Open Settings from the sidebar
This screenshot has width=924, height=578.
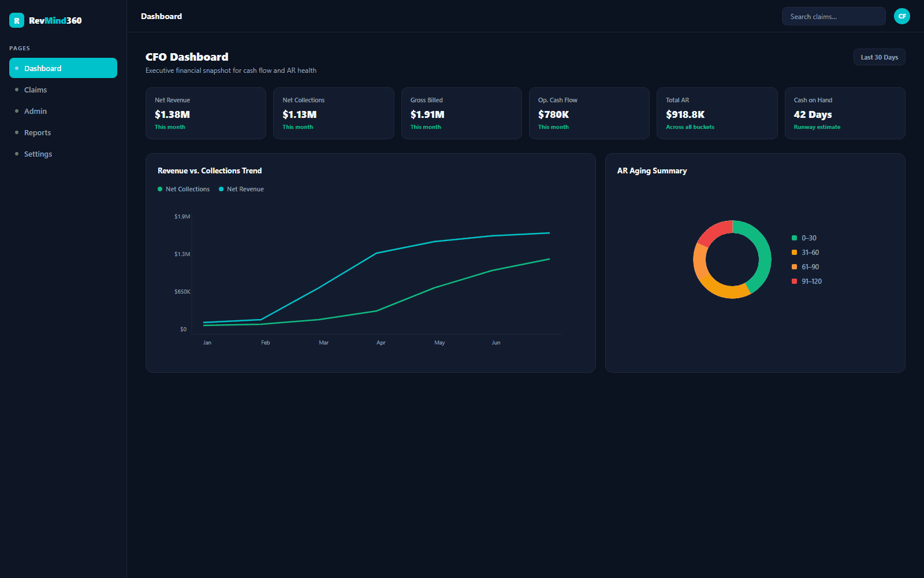63,154
